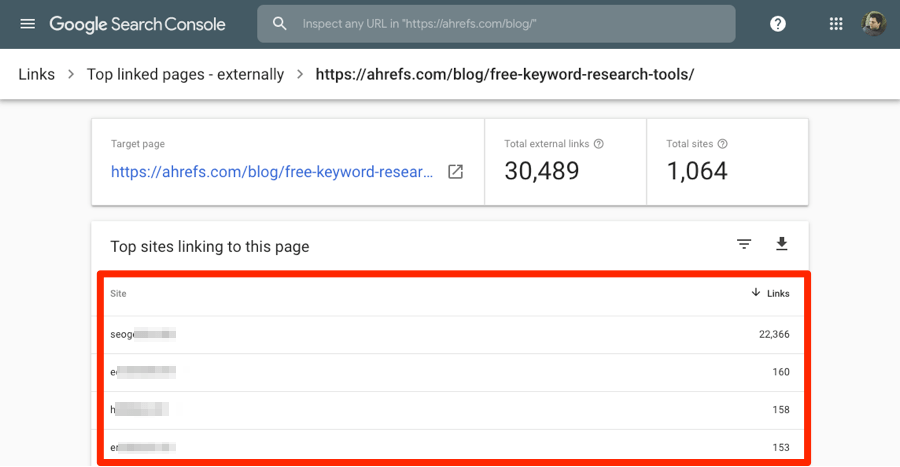Screen dimensions: 900x467
Task: Focus the Inspect any URL field
Action: click(x=510, y=24)
